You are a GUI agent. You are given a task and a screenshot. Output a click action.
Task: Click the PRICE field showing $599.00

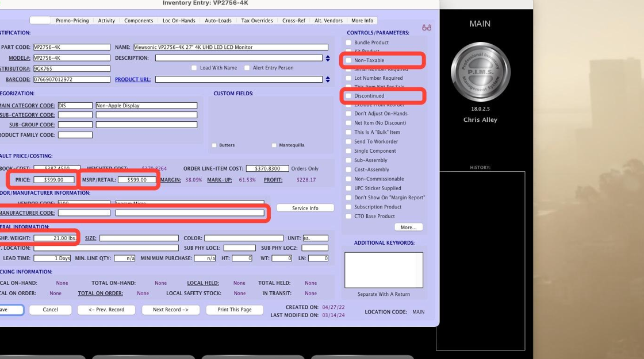(54, 180)
